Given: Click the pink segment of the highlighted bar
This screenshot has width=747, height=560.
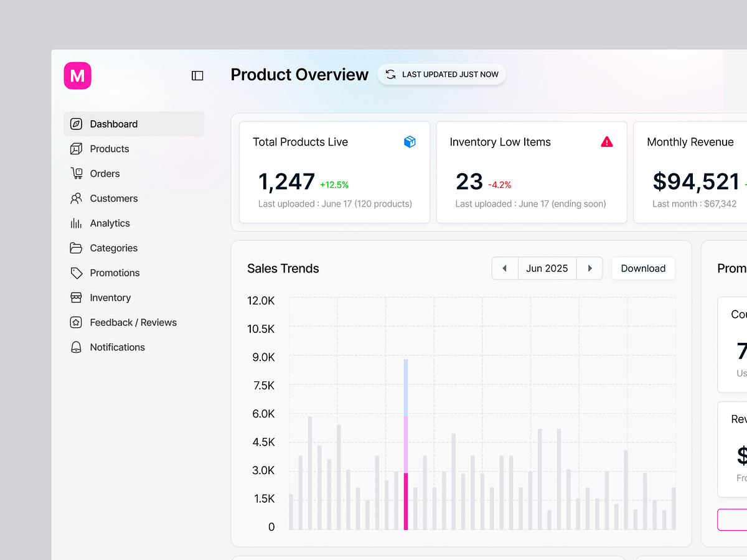Looking at the screenshot, I should 406,502.
